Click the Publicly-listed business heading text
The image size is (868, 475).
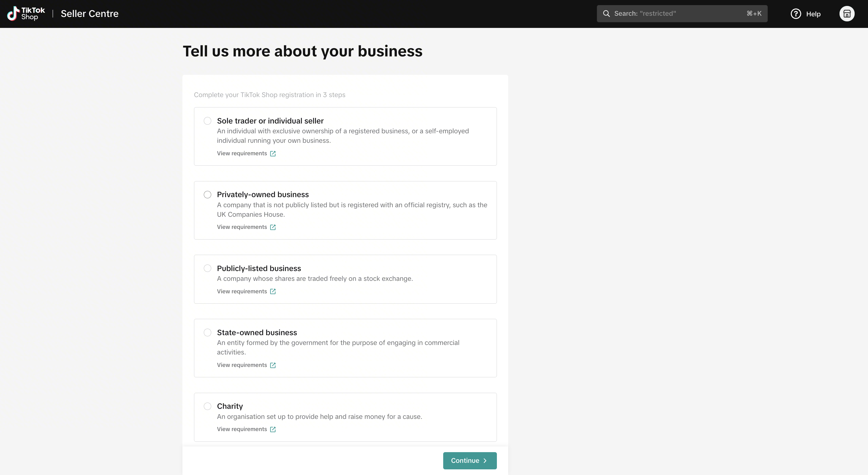(x=259, y=268)
